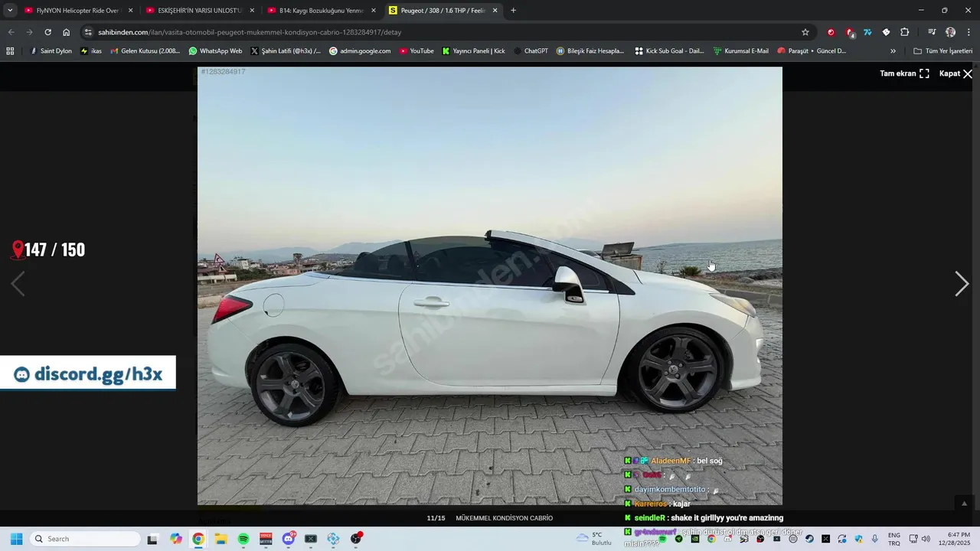Screen dimensions: 980x551
Task: Open the 7TV extension icon
Action: tap(867, 32)
